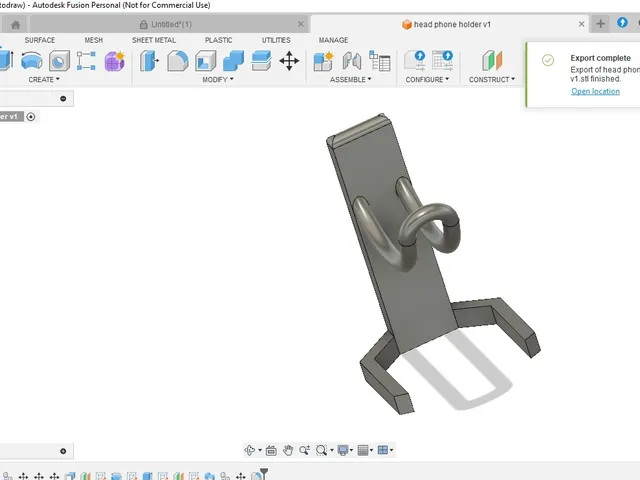Select the Combine tool icon

tap(233, 61)
